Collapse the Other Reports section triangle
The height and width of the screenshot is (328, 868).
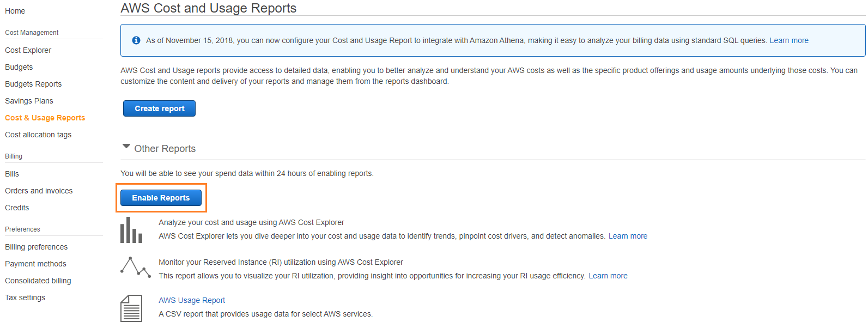126,147
